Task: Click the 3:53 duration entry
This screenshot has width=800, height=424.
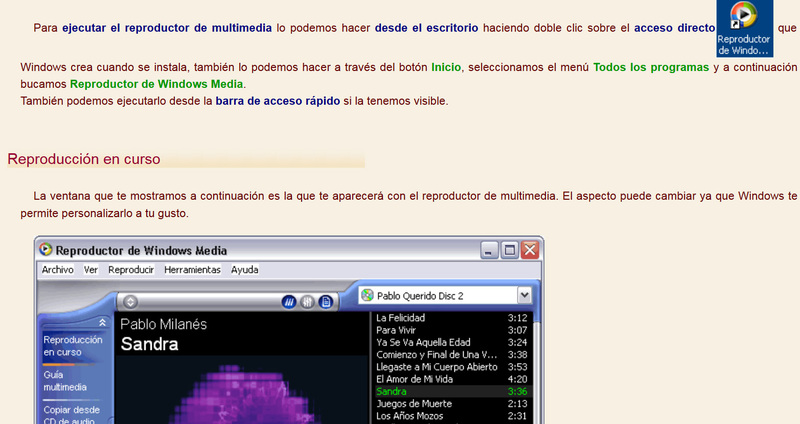Action: pyautogui.click(x=517, y=367)
